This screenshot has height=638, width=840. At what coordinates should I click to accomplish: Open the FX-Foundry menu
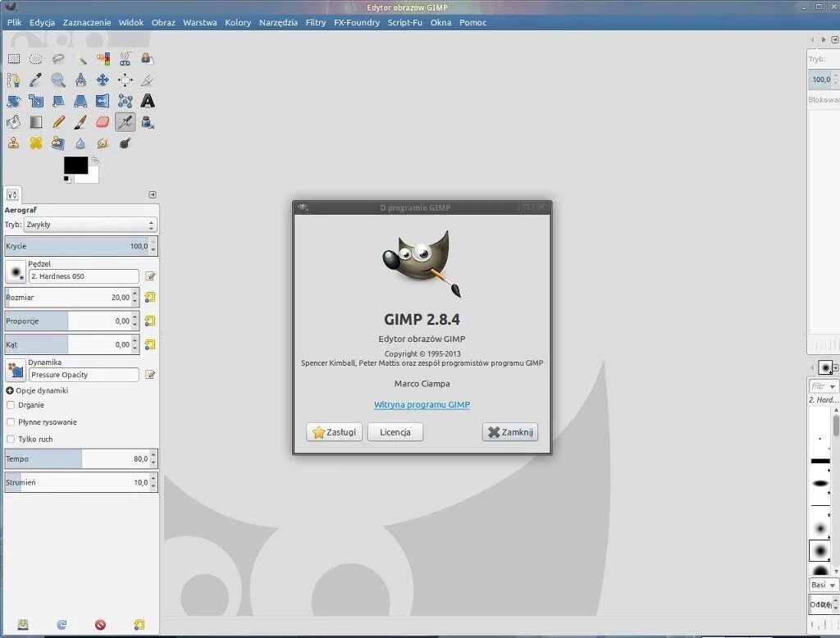click(x=357, y=22)
